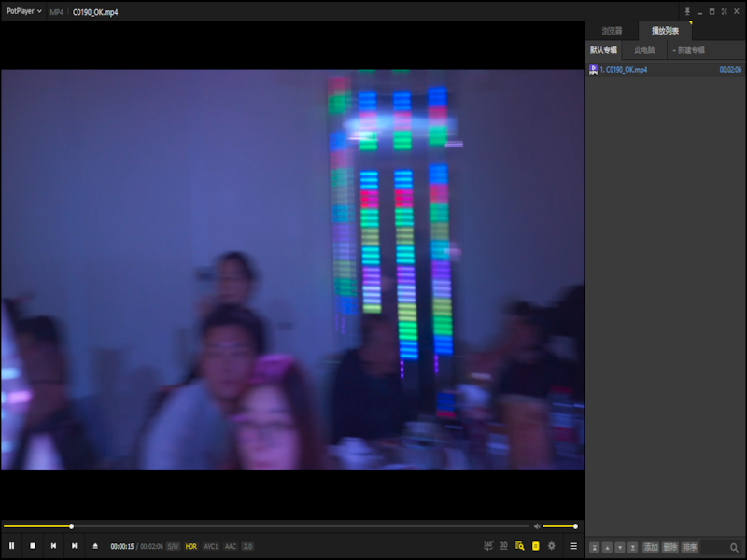This screenshot has width=747, height=560.
Task: Skip to the next track
Action: point(75,546)
